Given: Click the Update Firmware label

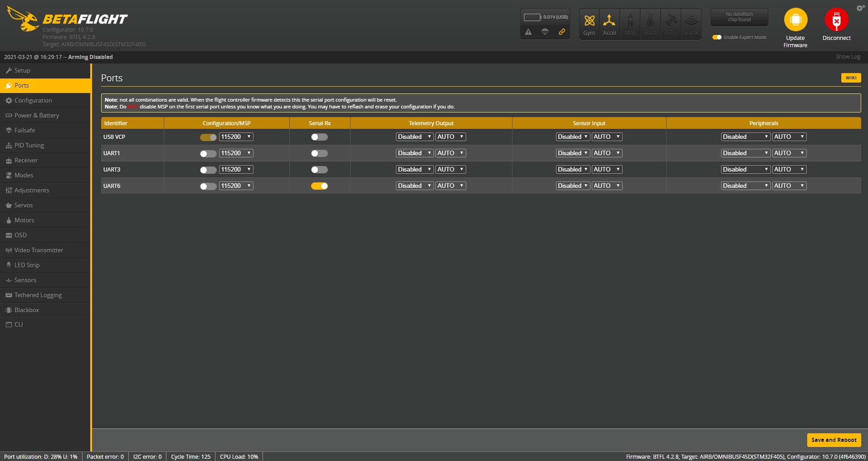Looking at the screenshot, I should pyautogui.click(x=795, y=41).
